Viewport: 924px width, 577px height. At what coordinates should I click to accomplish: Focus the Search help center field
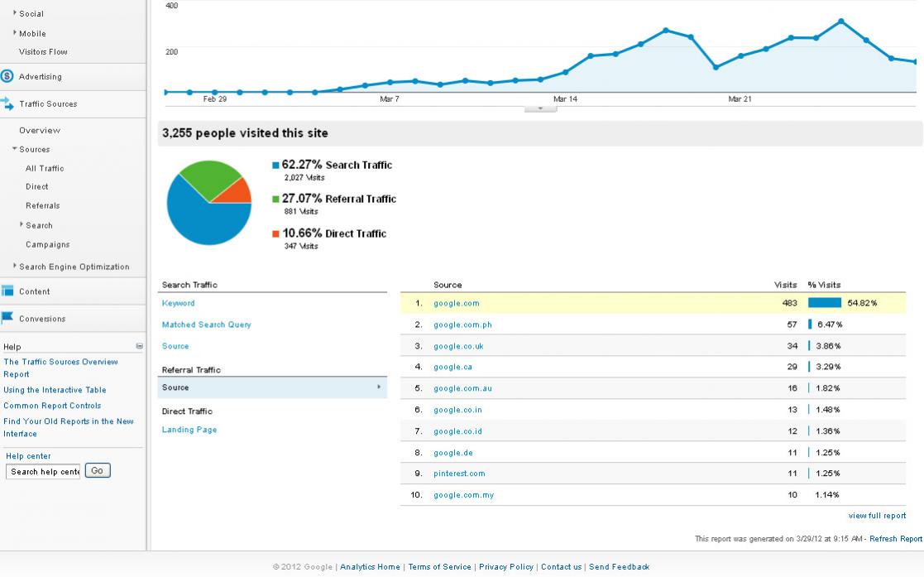click(43, 471)
